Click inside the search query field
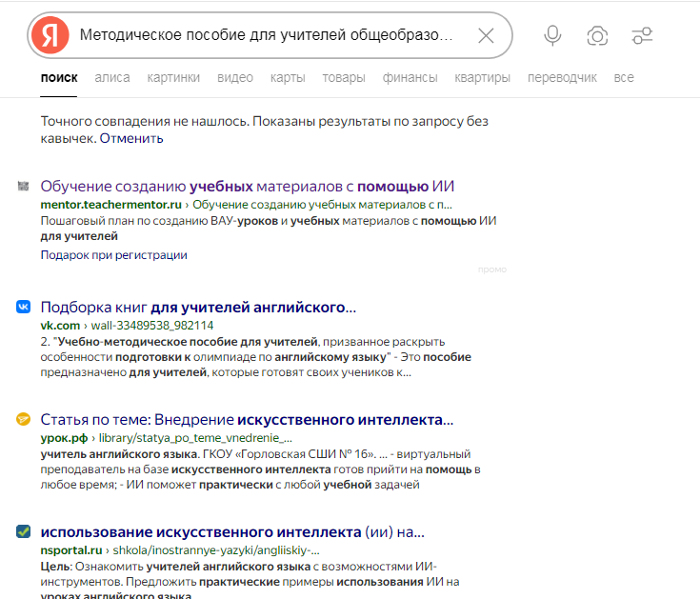This screenshot has width=700, height=599. pyautogui.click(x=267, y=36)
